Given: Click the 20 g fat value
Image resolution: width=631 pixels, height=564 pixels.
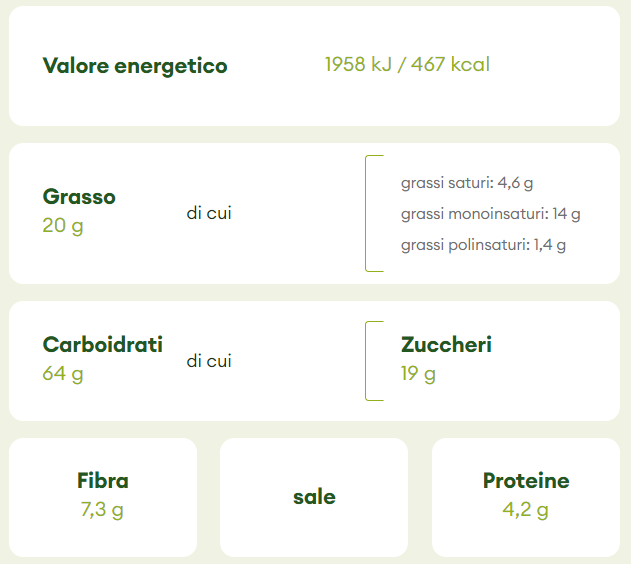Looking at the screenshot, I should [x=63, y=225].
